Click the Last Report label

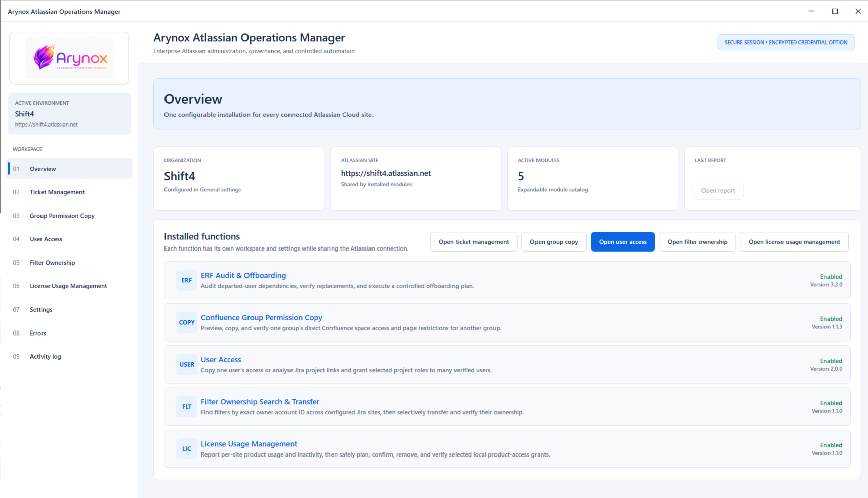click(710, 160)
